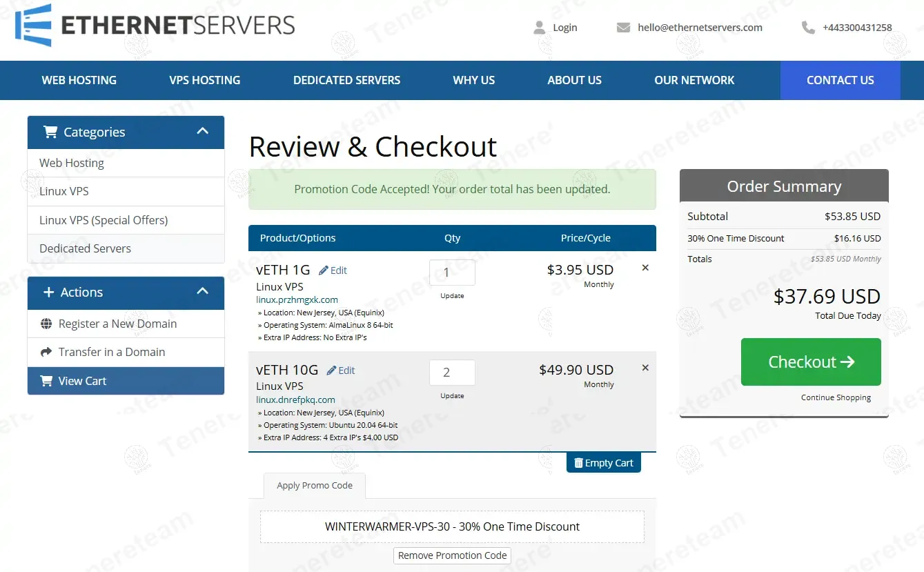
Task: Click the pencil Edit icon for vETH 10G
Action: [332, 371]
